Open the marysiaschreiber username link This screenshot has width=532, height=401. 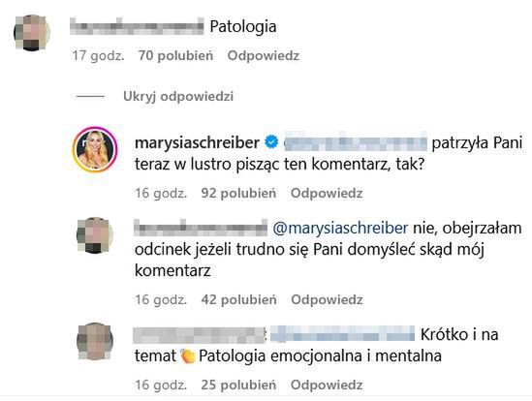click(x=197, y=142)
